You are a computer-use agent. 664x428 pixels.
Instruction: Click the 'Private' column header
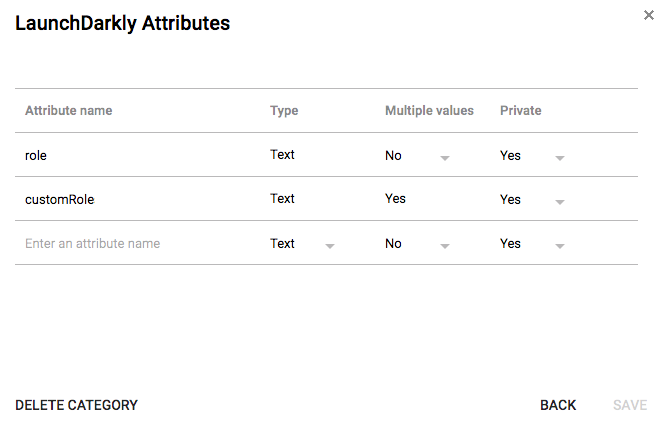[520, 111]
